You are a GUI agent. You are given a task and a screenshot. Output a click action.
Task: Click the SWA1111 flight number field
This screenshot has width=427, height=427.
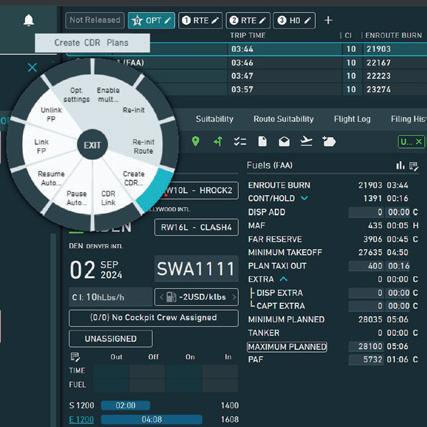[x=196, y=269]
